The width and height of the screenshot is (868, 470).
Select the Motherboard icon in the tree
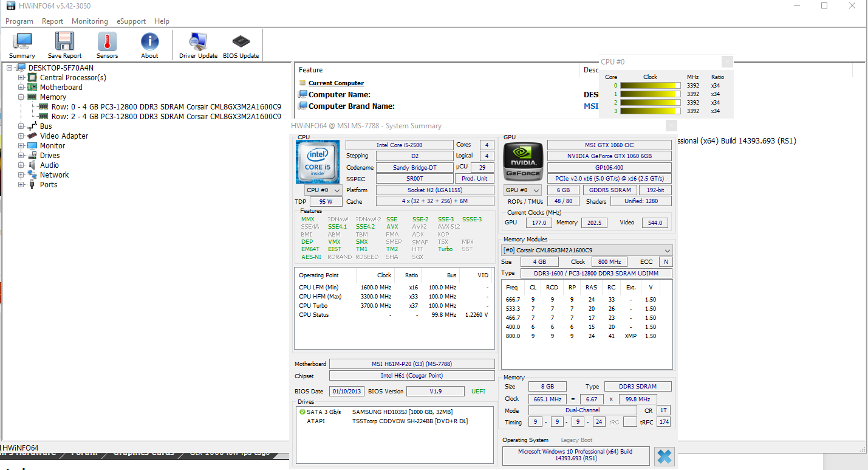[32, 87]
